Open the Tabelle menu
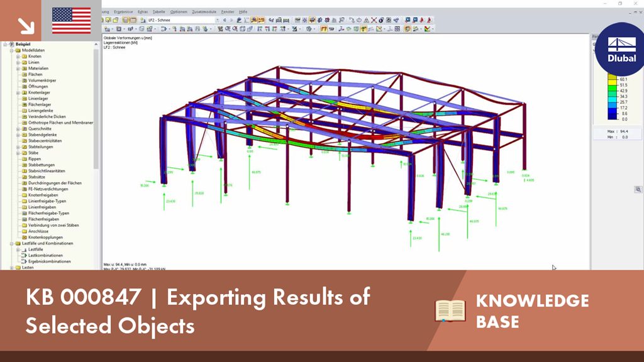Image resolution: width=644 pixels, height=362 pixels. click(158, 12)
